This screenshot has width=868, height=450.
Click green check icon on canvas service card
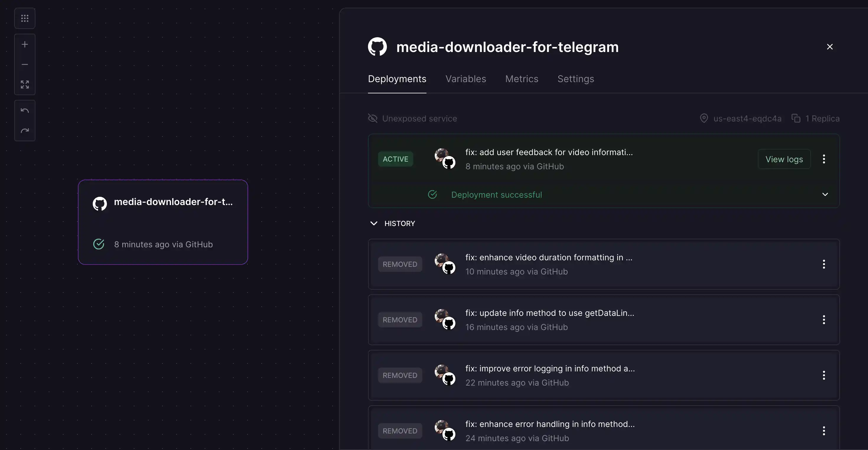point(98,244)
